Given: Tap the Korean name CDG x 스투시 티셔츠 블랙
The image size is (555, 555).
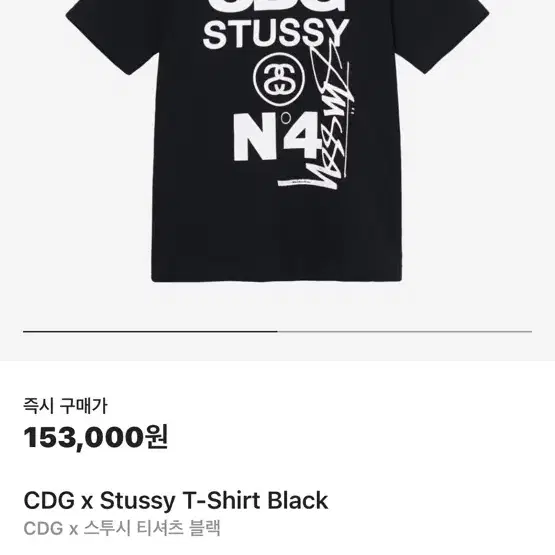Looking at the screenshot, I should 122,528.
